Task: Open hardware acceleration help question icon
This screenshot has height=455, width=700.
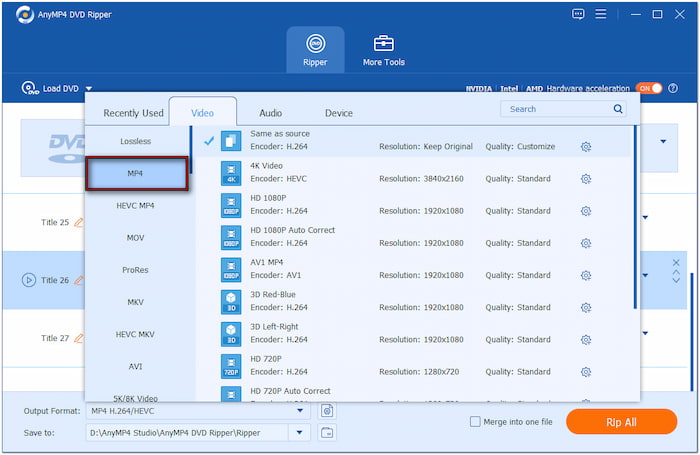Action: [673, 88]
